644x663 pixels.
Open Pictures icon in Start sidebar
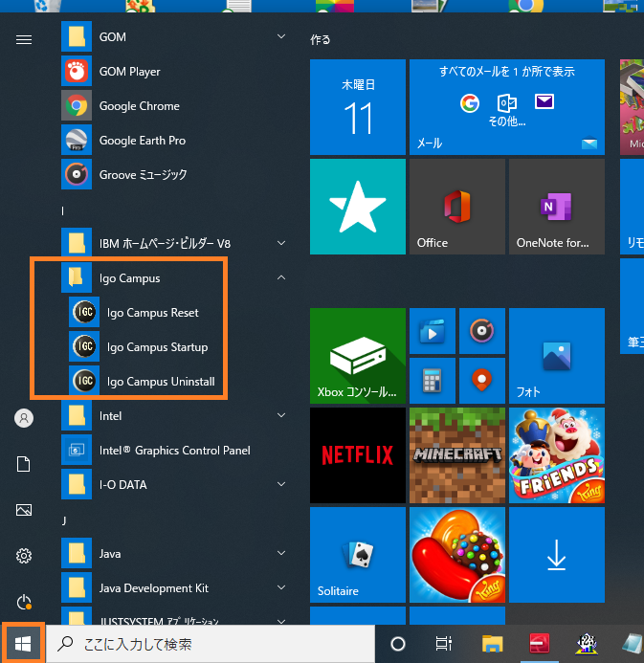[x=24, y=510]
